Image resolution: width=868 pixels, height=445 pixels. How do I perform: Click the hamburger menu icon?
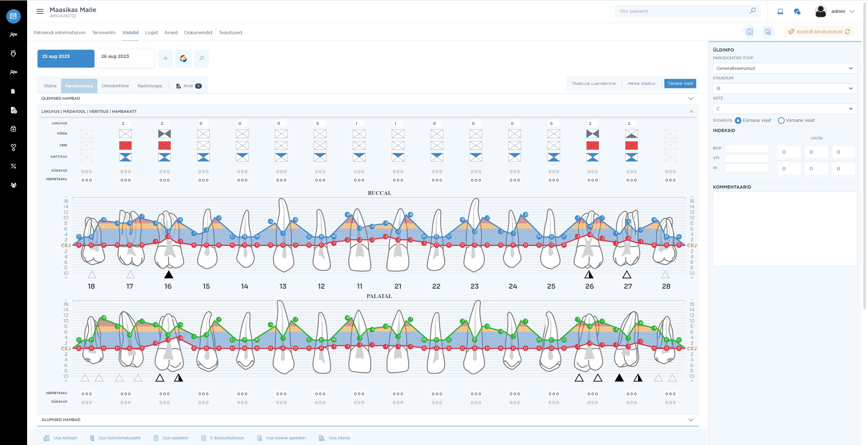(x=40, y=12)
